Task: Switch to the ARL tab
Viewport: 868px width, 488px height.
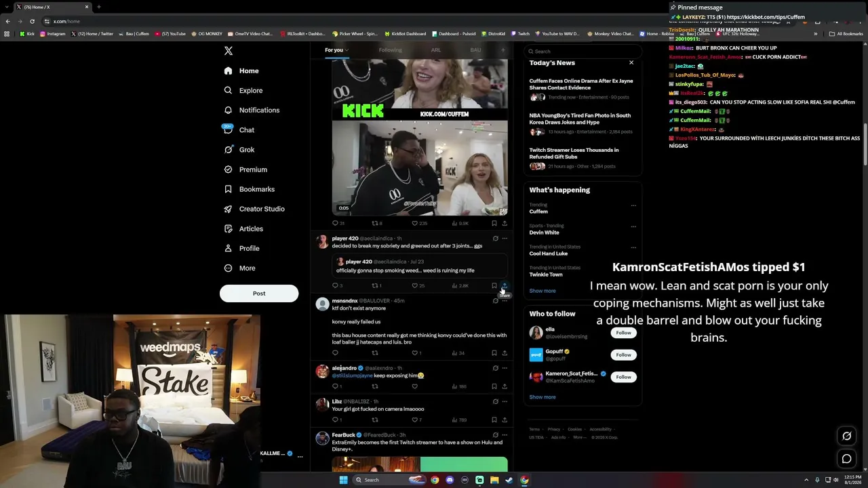Action: pyautogui.click(x=435, y=50)
